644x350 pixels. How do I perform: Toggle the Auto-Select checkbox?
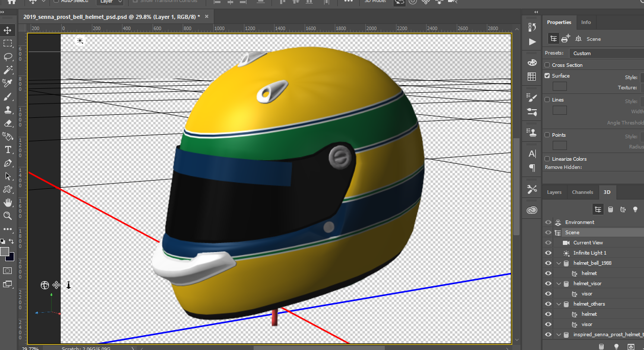tap(56, 2)
